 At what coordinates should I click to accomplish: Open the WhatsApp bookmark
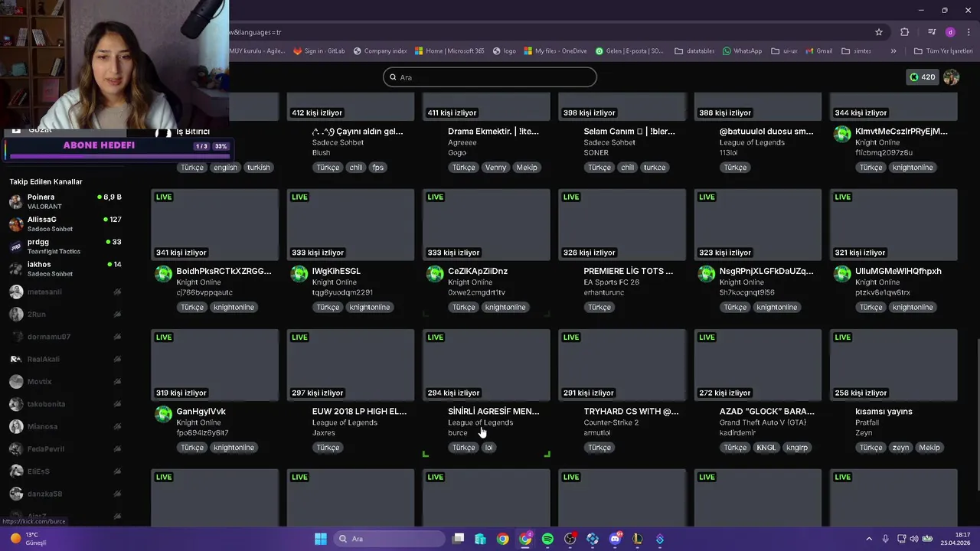coord(743,51)
